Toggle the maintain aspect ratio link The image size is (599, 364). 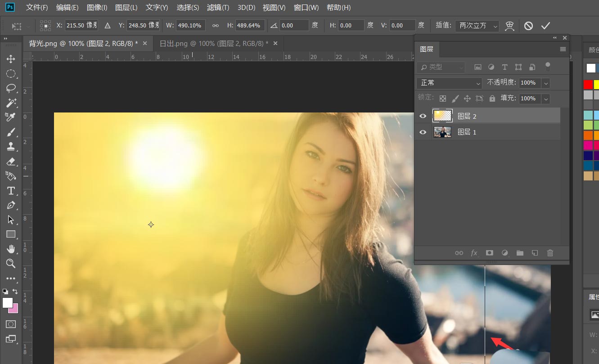tap(215, 26)
